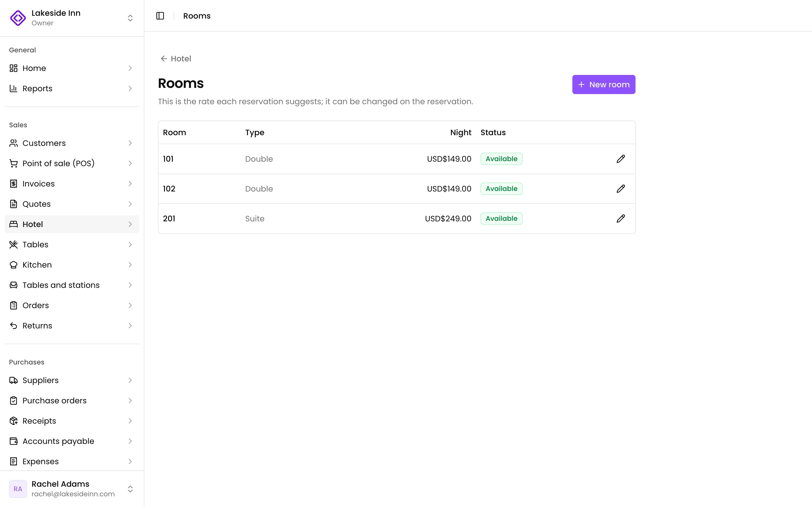Viewport: 812px width, 507px height.
Task: Add a New room
Action: coord(604,84)
